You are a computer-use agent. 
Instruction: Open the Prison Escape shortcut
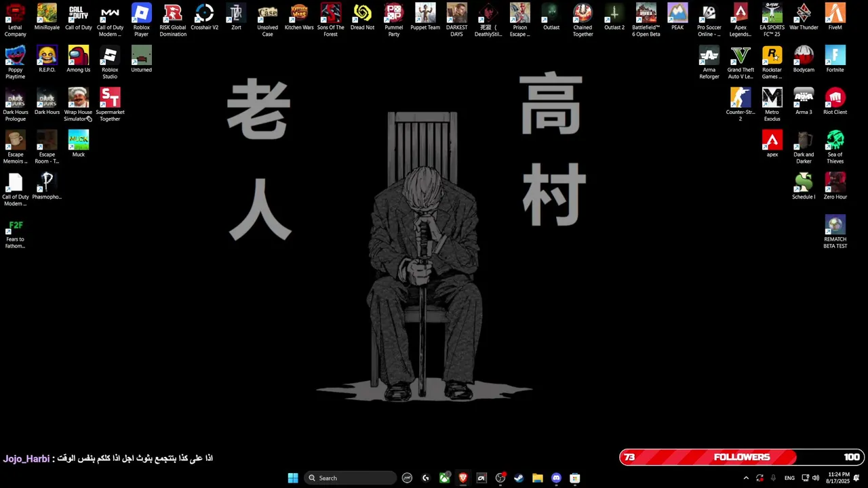pos(519,20)
